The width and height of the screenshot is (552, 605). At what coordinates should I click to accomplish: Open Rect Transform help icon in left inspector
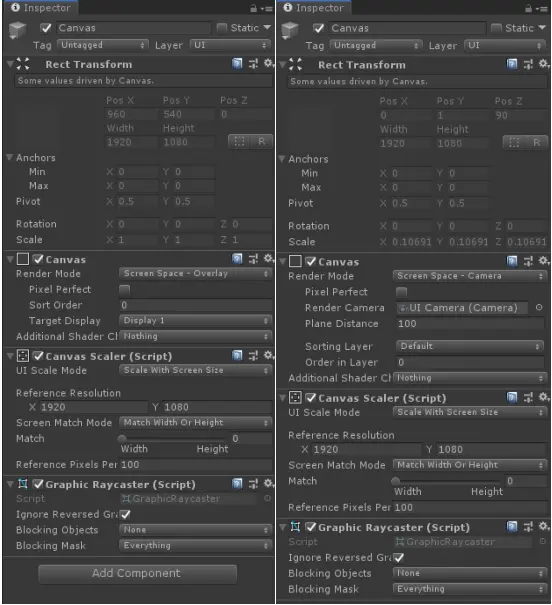click(x=237, y=64)
